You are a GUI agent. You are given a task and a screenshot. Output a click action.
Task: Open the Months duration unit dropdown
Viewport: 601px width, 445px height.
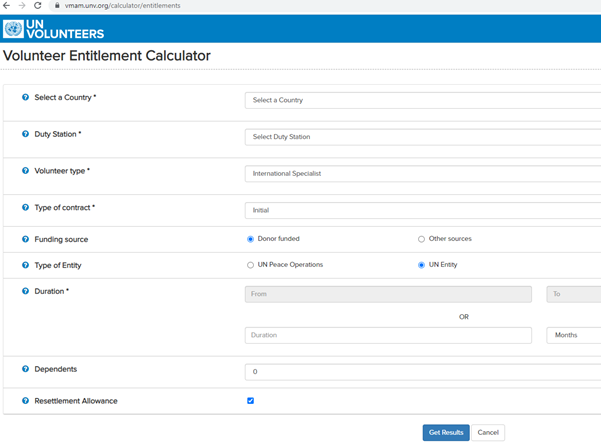573,335
